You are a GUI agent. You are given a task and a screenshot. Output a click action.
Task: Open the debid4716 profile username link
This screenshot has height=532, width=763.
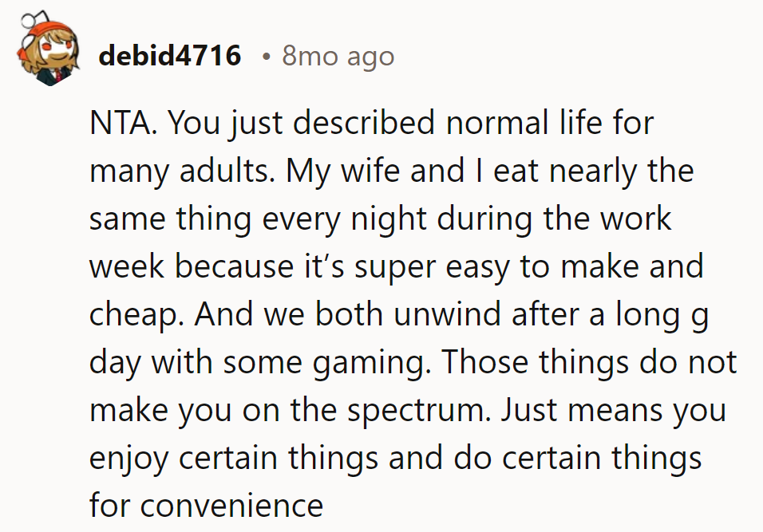click(169, 56)
